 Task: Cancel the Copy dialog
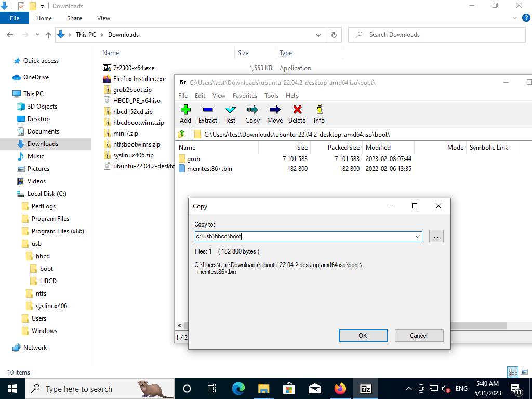[419, 336]
